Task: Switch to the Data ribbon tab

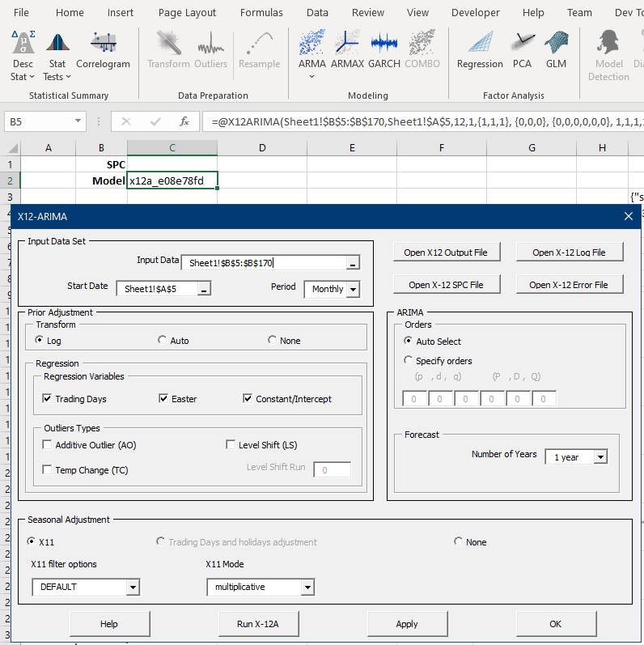Action: pyautogui.click(x=317, y=13)
